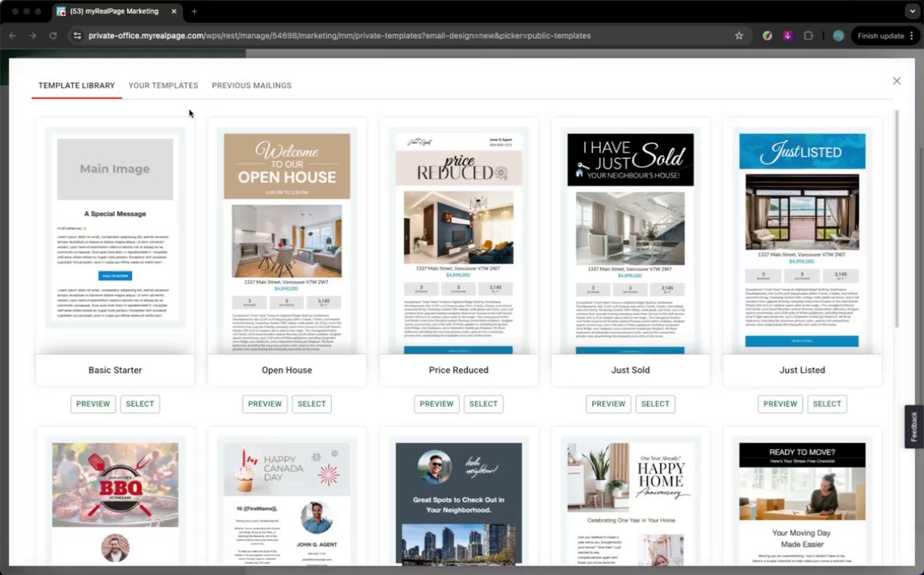Screen dimensions: 924x575
Task: Switch to Previous Mailings tab
Action: coord(251,85)
